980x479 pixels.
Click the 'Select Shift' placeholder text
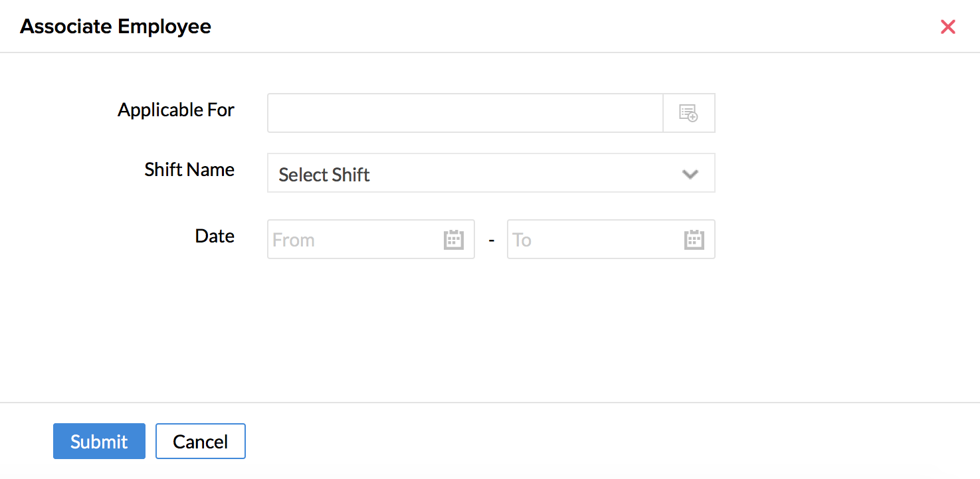click(x=324, y=175)
